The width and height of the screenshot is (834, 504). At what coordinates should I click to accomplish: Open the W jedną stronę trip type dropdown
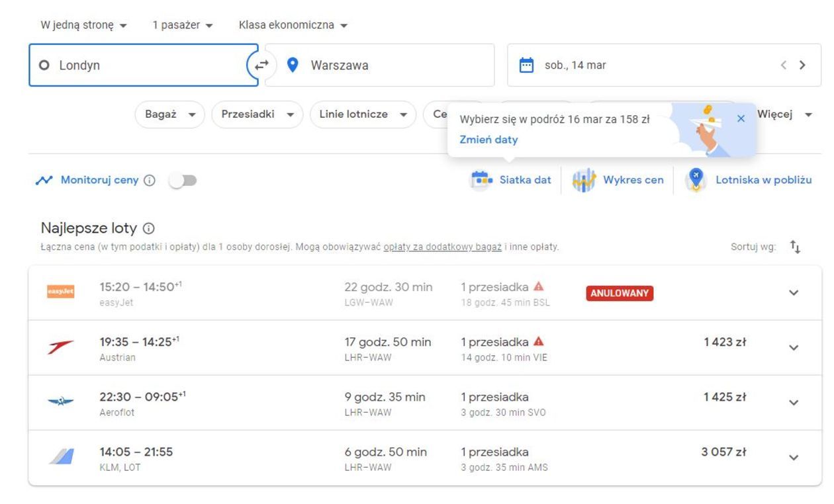(x=83, y=25)
